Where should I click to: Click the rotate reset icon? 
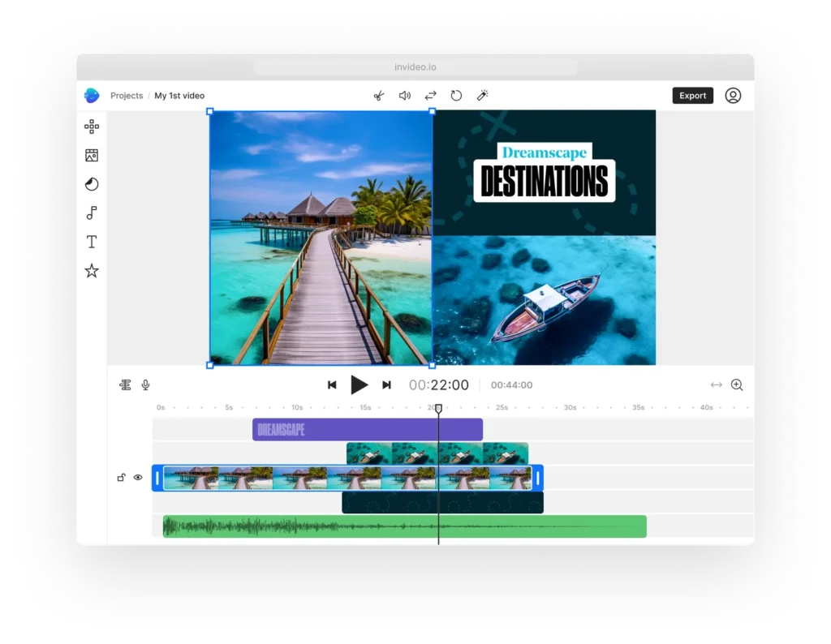456,96
